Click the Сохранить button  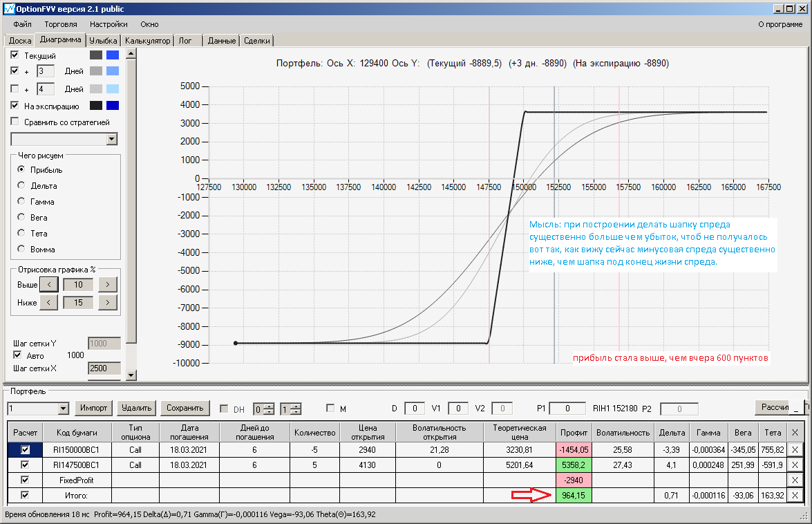coord(185,408)
